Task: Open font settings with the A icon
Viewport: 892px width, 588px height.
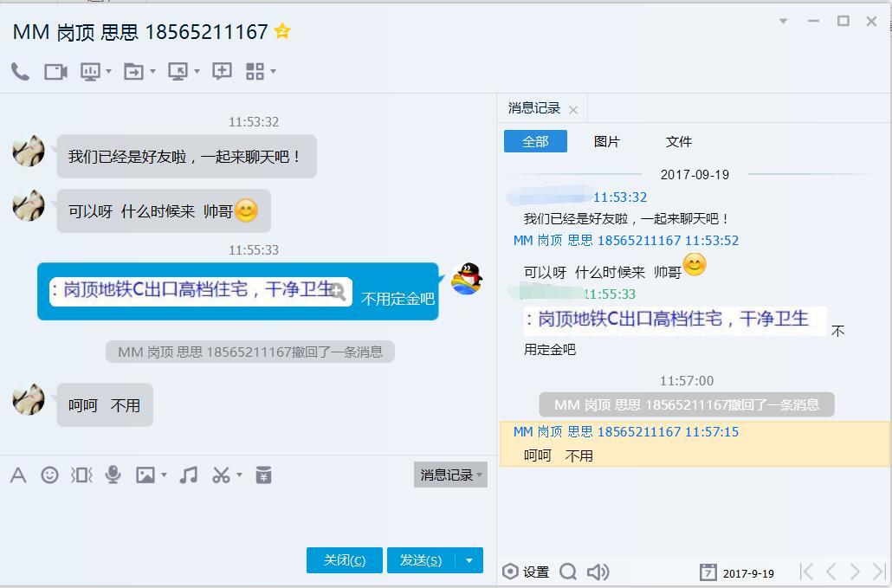Action: [18, 475]
